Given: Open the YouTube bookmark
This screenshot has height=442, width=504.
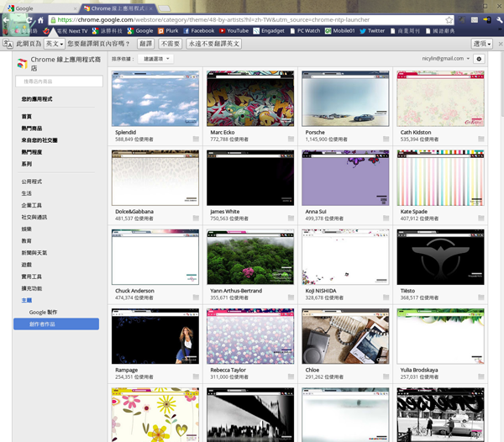Looking at the screenshot, I should tap(234, 31).
